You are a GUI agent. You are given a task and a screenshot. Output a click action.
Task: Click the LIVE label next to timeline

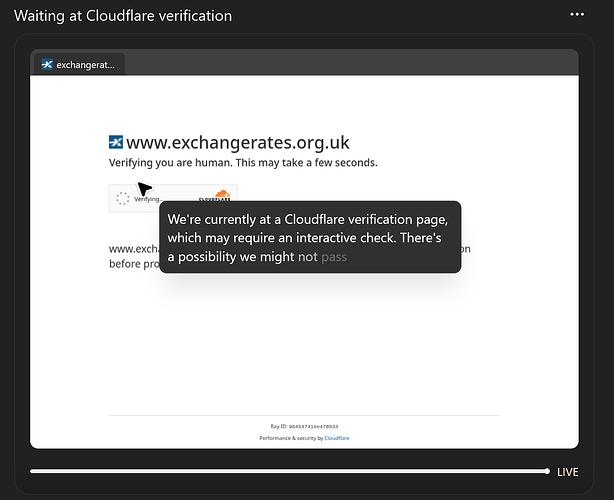tap(568, 471)
